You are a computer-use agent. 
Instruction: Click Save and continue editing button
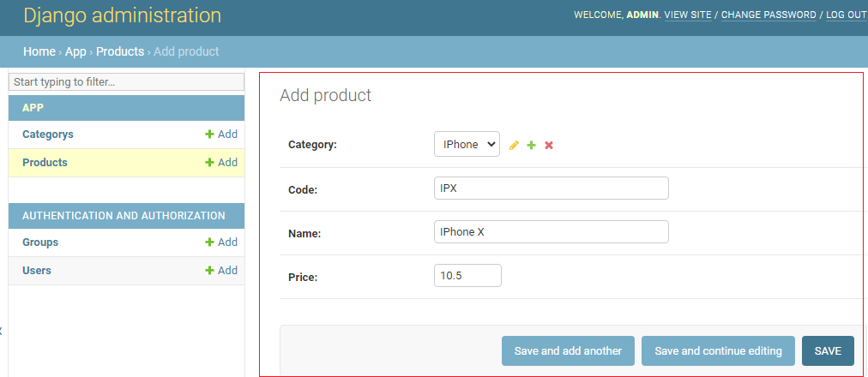718,351
